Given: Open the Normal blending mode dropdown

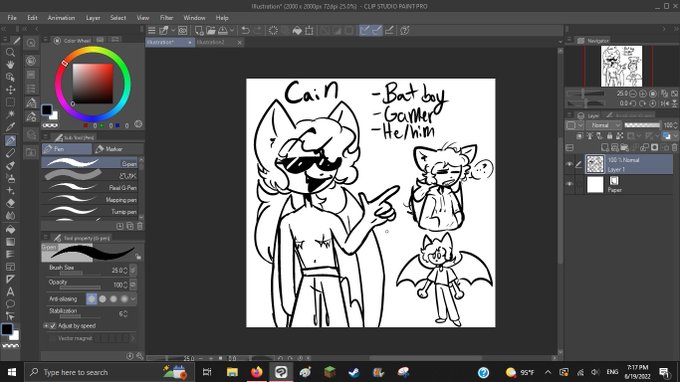Looking at the screenshot, I should [x=604, y=125].
